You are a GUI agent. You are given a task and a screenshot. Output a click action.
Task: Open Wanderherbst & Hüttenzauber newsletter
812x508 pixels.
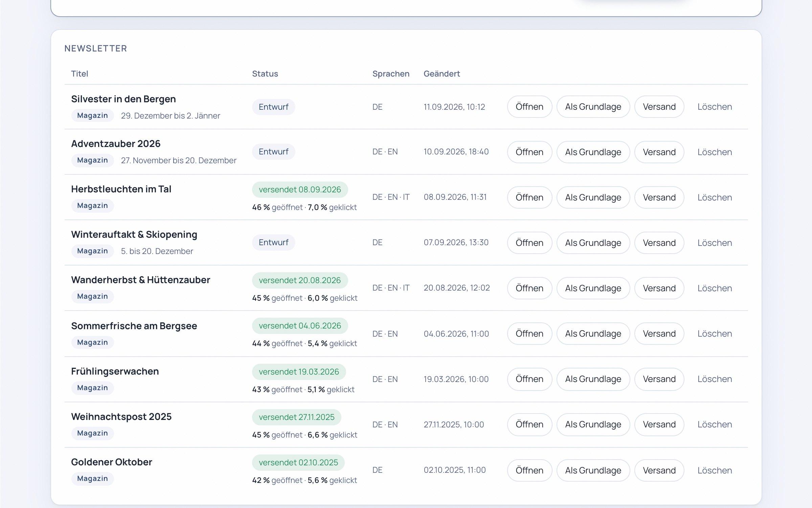coord(529,288)
